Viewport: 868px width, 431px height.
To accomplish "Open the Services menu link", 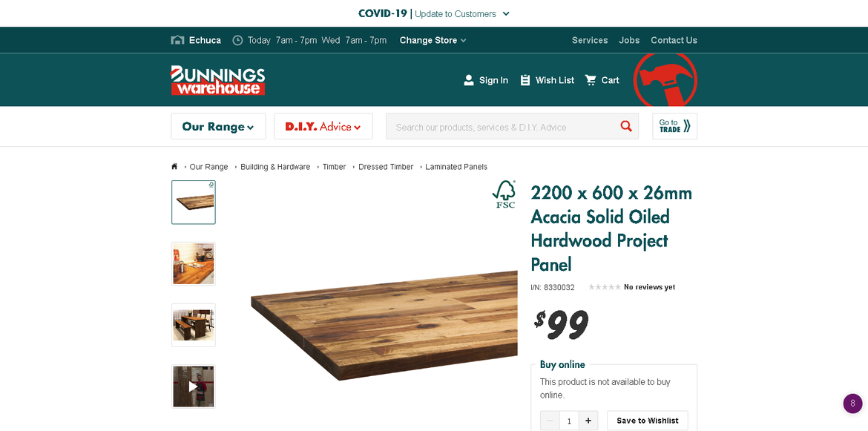I will click(590, 40).
